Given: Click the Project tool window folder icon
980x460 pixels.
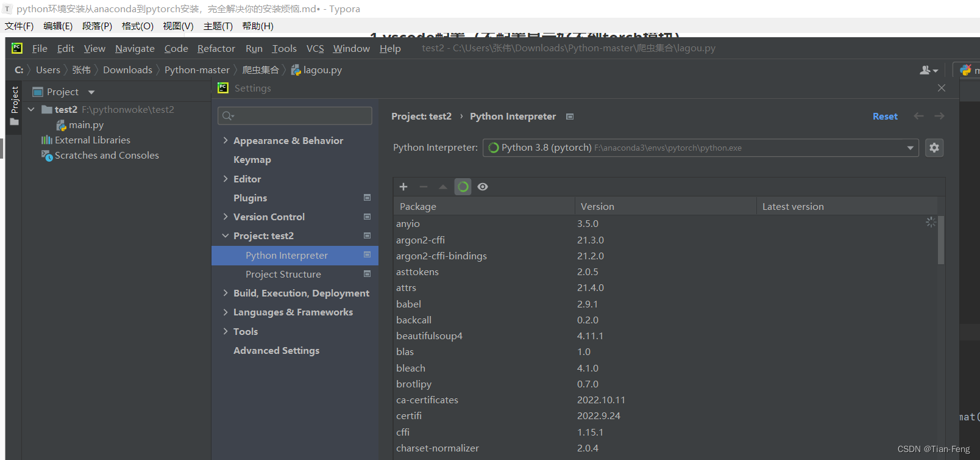Looking at the screenshot, I should pyautogui.click(x=15, y=122).
